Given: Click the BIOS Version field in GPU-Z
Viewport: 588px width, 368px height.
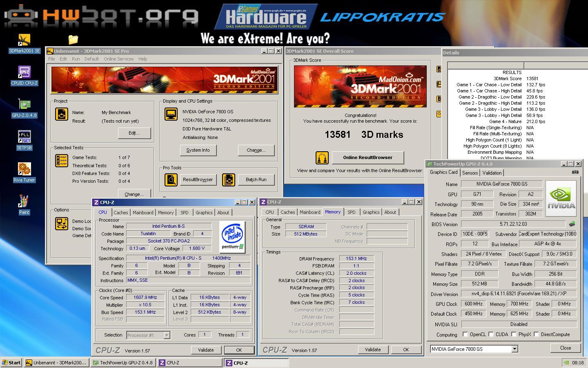Looking at the screenshot, I should pyautogui.click(x=513, y=224).
